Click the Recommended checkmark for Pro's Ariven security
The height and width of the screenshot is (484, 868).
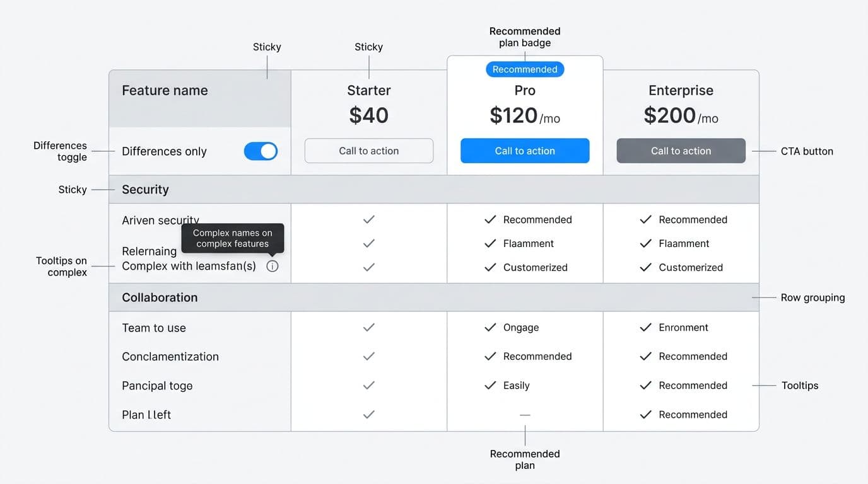point(490,219)
